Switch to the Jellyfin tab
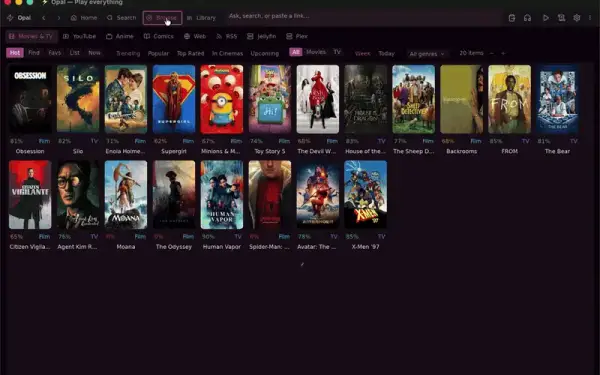 point(262,36)
